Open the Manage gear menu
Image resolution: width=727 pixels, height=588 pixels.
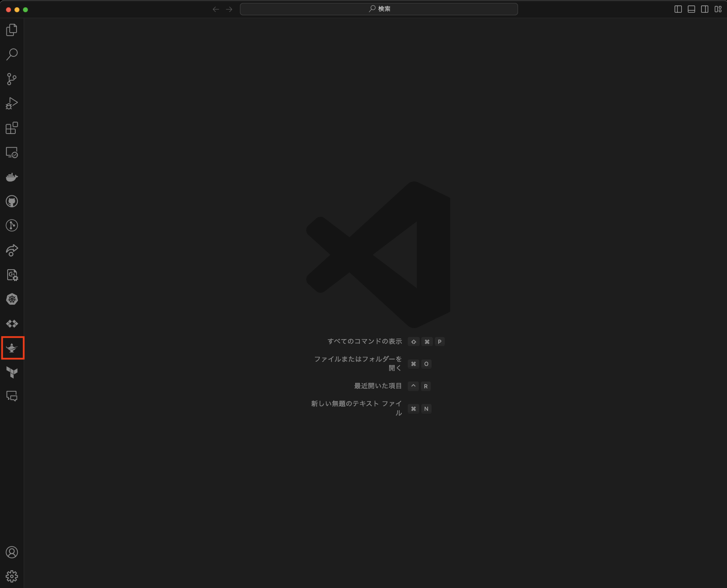12,577
